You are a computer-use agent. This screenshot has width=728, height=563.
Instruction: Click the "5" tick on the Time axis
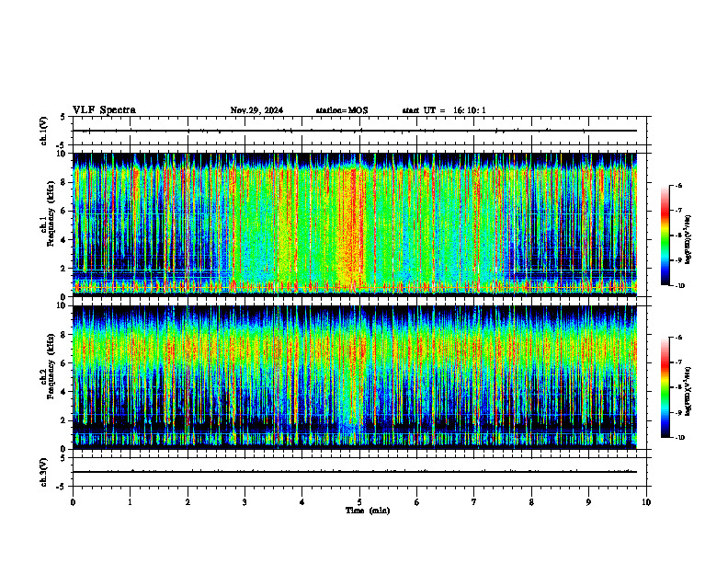click(x=359, y=502)
